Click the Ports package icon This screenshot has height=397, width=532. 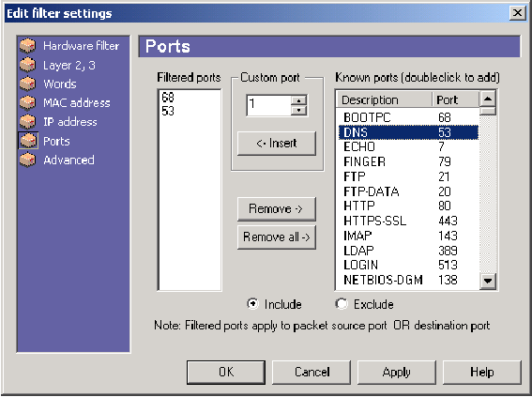pyautogui.click(x=27, y=141)
